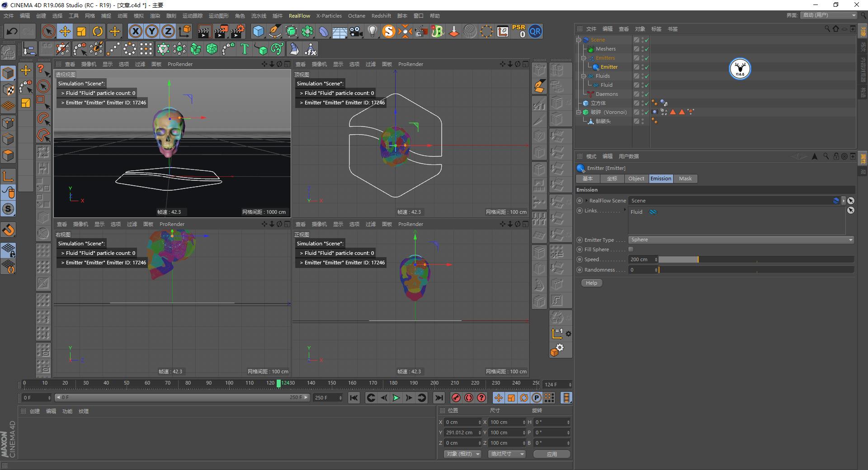This screenshot has height=470, width=868.
Task: Switch to the Mask tab in attributes
Action: [685, 179]
